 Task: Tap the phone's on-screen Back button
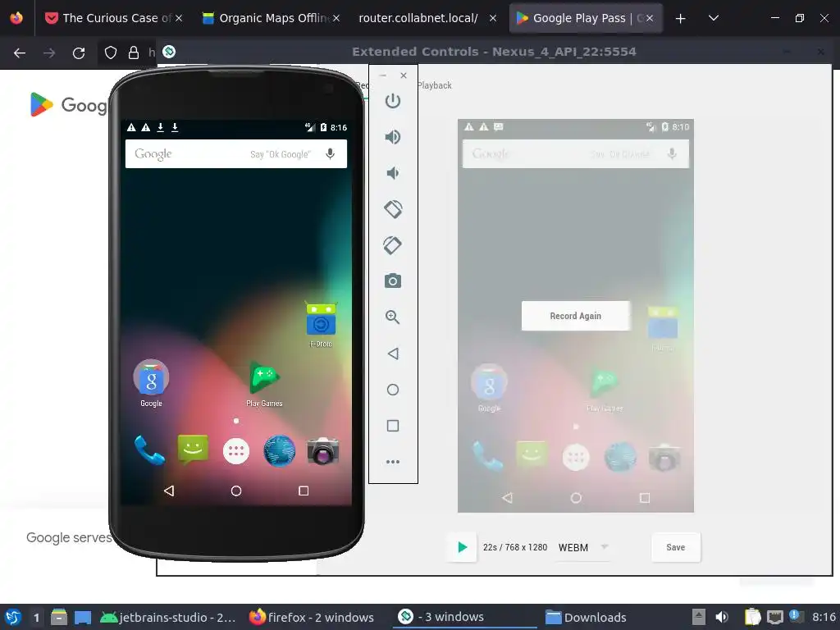click(x=169, y=491)
